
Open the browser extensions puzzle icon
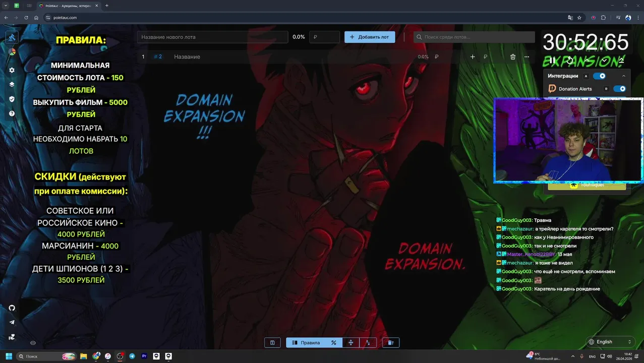click(x=604, y=18)
